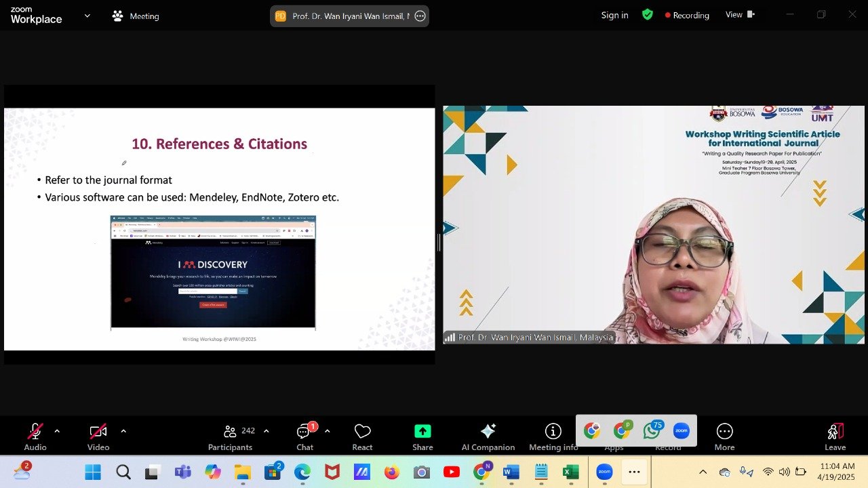Viewport: 868px width, 488px height.
Task: Open Microsoft Word from the taskbar
Action: (511, 472)
